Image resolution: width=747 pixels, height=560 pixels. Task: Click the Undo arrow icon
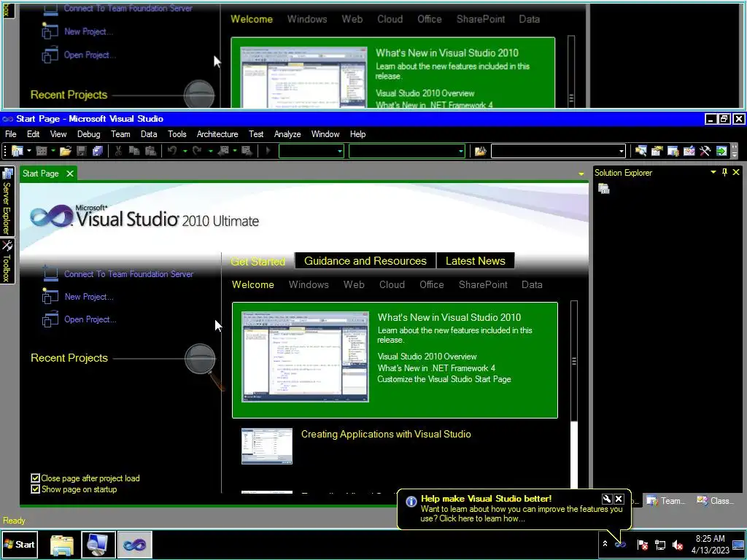[x=172, y=151]
